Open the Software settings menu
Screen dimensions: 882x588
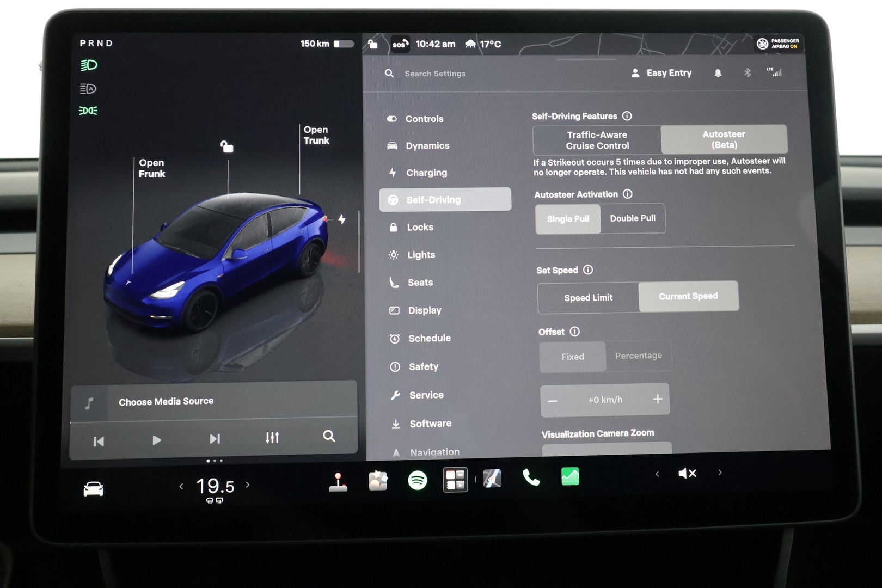[421, 424]
